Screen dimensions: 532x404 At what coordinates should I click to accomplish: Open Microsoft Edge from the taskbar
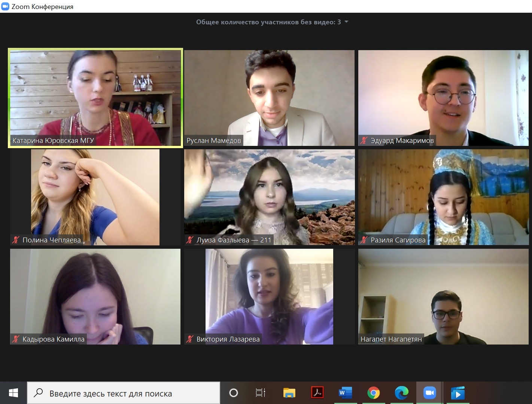click(401, 393)
